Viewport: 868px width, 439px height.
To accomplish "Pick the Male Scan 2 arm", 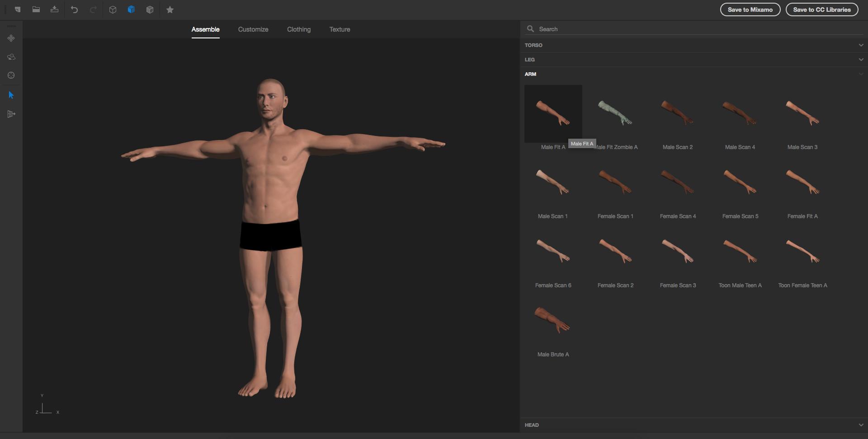I will [x=678, y=114].
